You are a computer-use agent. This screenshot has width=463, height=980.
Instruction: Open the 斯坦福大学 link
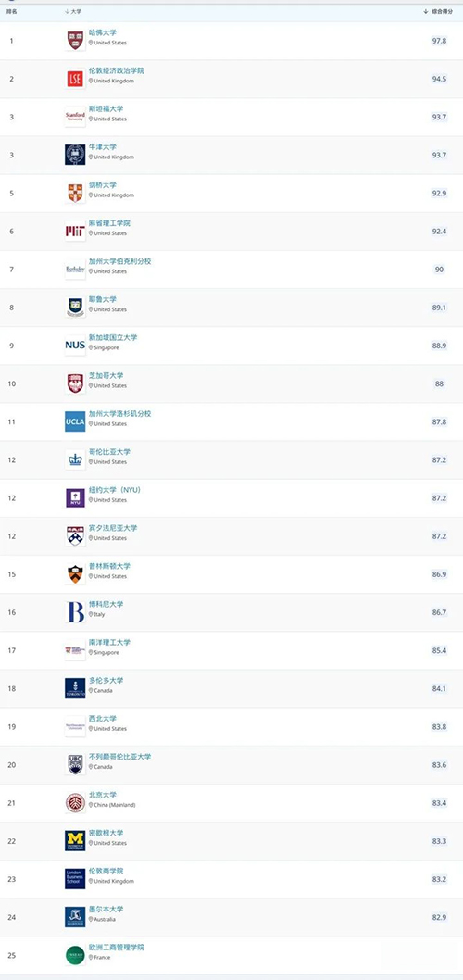pyautogui.click(x=106, y=108)
